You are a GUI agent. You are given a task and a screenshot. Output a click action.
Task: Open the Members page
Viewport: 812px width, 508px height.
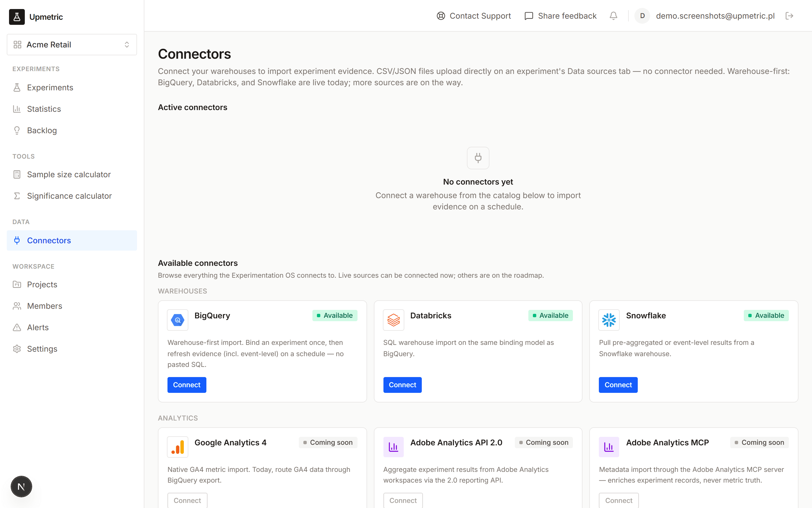[72, 306]
